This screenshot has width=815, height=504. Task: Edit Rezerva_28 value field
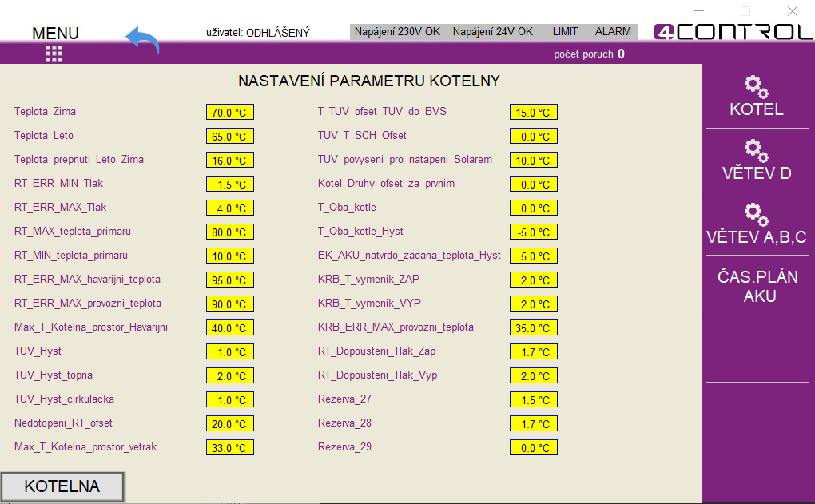(533, 423)
